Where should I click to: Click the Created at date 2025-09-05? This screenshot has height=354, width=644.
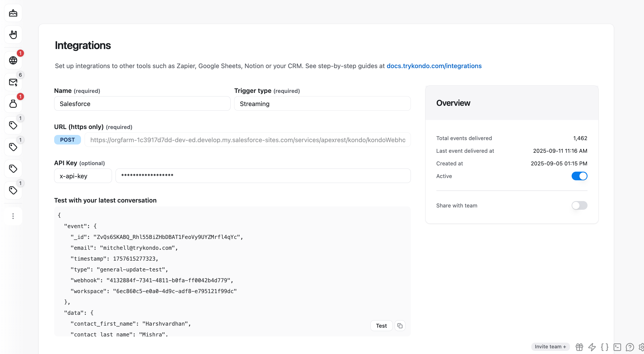tap(559, 163)
